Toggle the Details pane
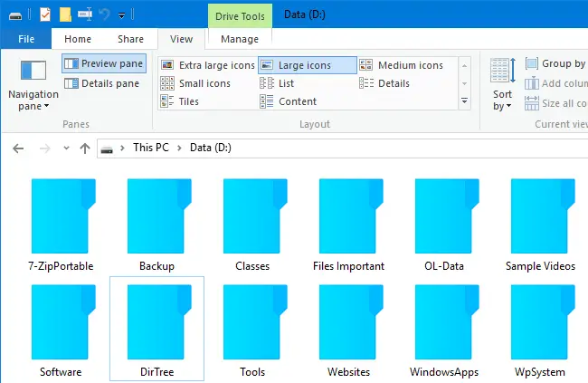This screenshot has width=588, height=383. click(x=102, y=83)
